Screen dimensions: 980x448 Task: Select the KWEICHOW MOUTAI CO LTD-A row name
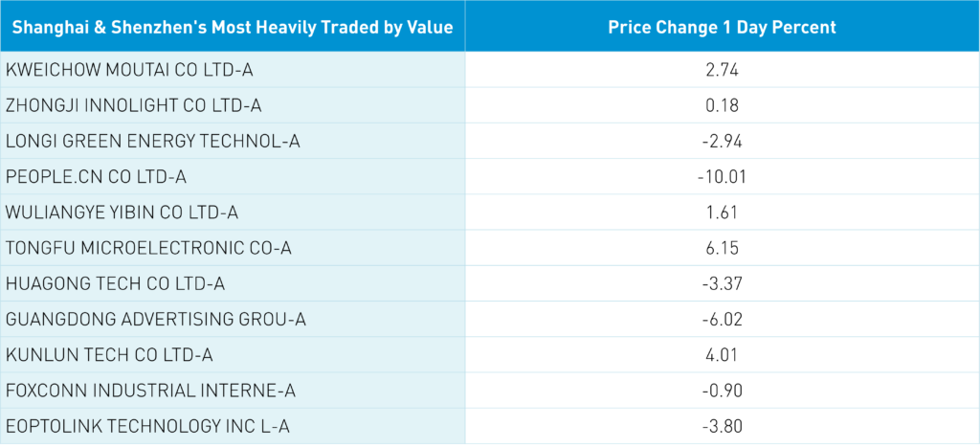coord(129,70)
